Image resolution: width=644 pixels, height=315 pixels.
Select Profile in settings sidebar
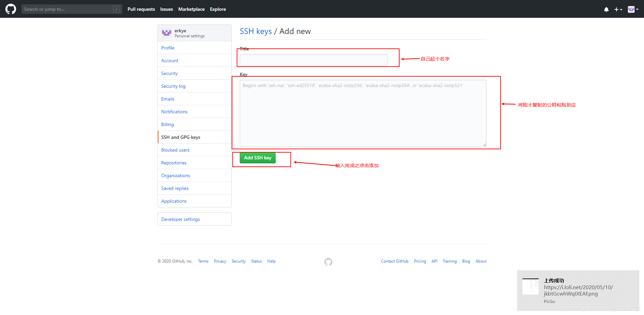coord(194,48)
